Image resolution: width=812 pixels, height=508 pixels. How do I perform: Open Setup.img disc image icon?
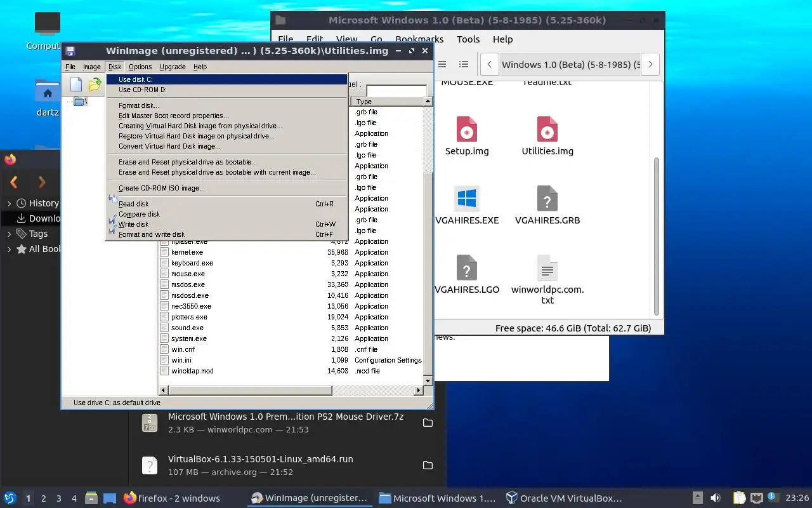click(467, 129)
